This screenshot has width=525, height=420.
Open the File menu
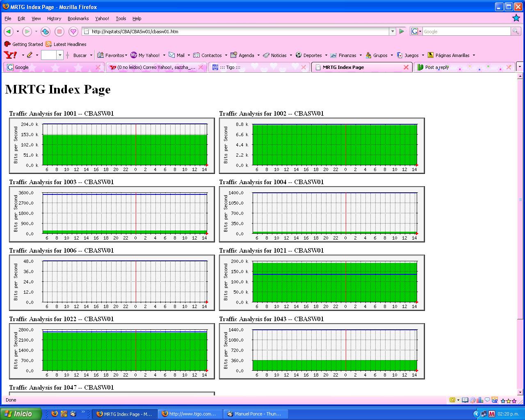coord(8,18)
